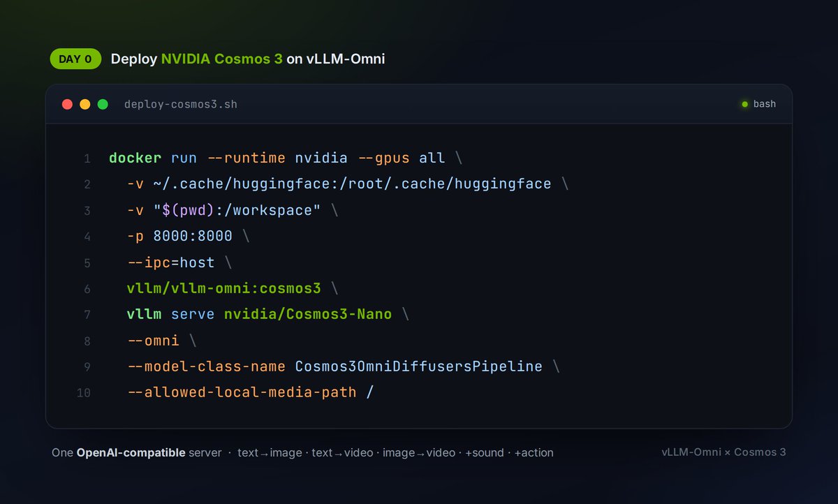Image resolution: width=838 pixels, height=504 pixels.
Task: Click '+action' in the footer
Action: coord(534,452)
